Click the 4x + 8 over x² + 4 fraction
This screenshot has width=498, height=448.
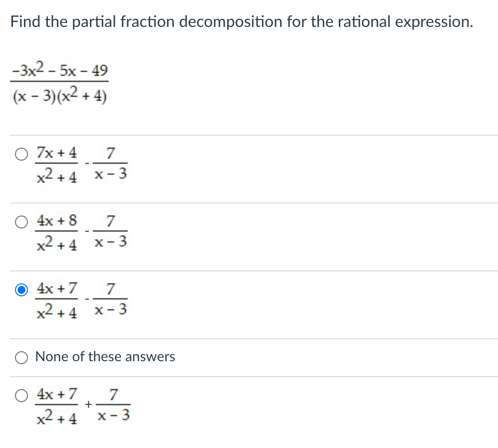tap(56, 232)
